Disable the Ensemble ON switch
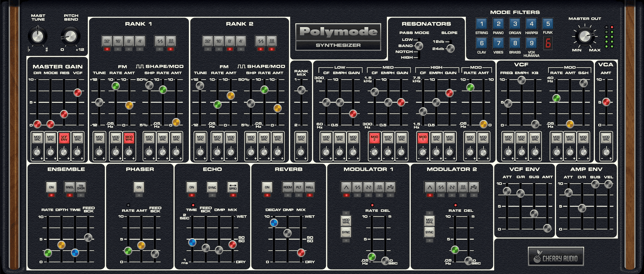 click(x=51, y=187)
